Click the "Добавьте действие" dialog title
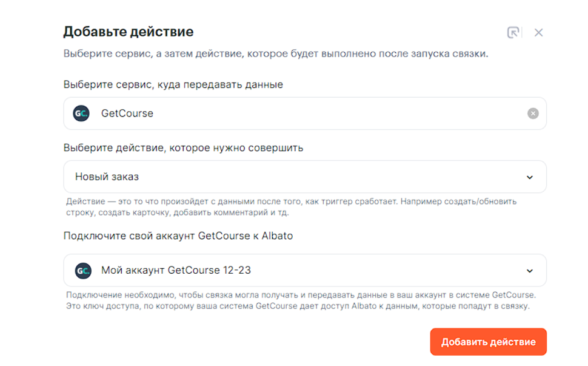588x366 pixels. coord(129,32)
